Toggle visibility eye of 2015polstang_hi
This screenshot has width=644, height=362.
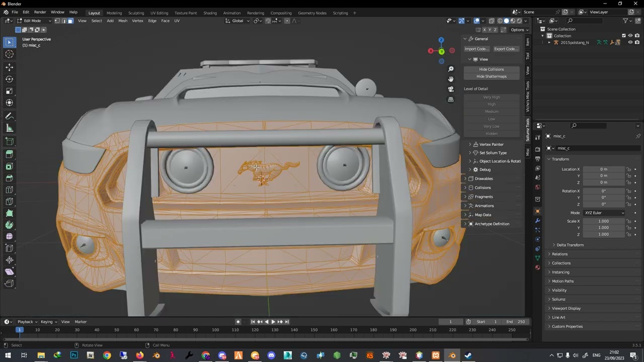click(x=630, y=42)
